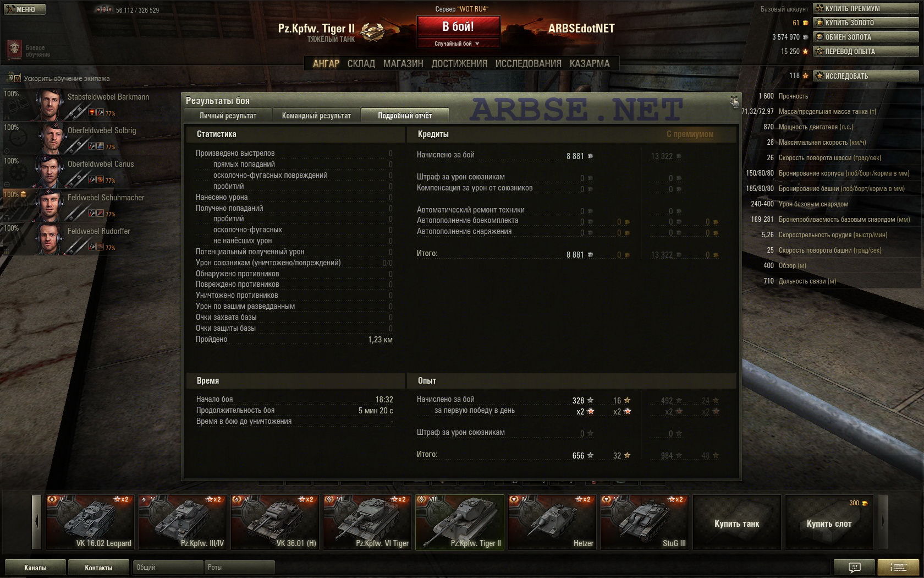Click Продолжительность боя 5 мин 20 с
This screenshot has height=578, width=924.
pos(295,411)
